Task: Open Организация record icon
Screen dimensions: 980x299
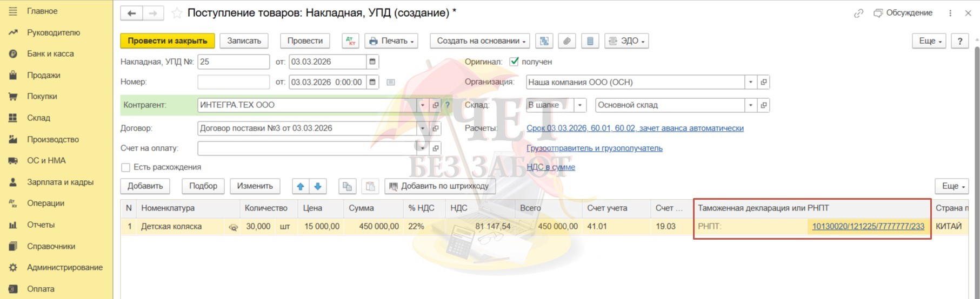Action: click(764, 82)
